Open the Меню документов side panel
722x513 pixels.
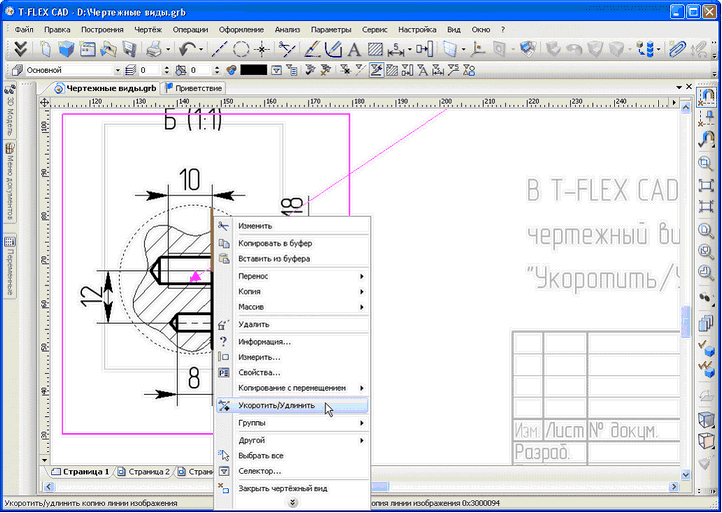[9, 182]
